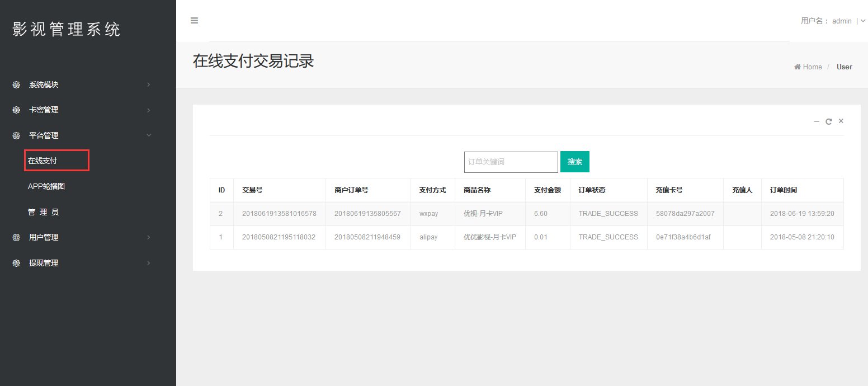Image resolution: width=868 pixels, height=386 pixels.
Task: Click the 订单时间 column header
Action: [783, 190]
